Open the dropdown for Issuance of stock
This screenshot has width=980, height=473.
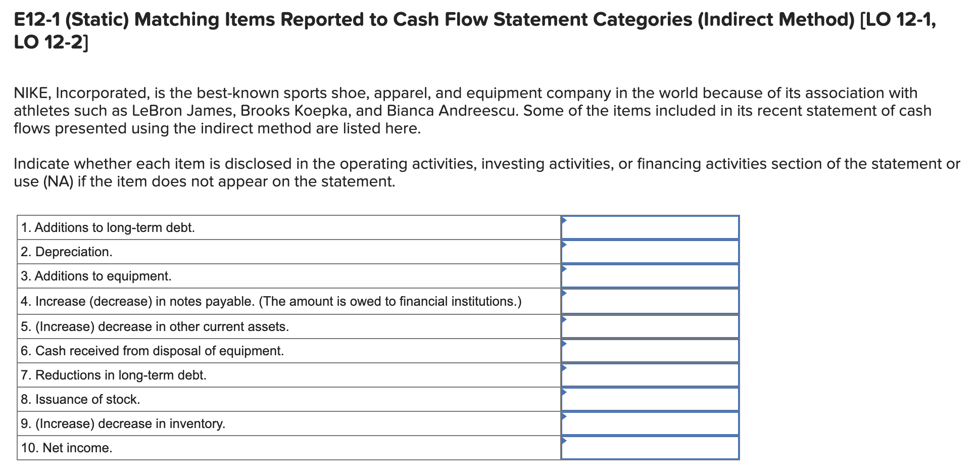click(649, 399)
